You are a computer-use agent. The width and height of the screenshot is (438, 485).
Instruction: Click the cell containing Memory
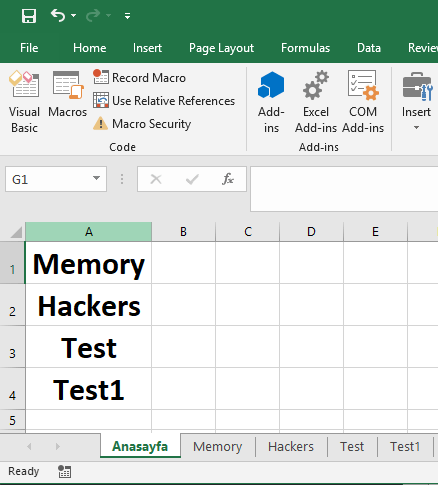(x=88, y=263)
